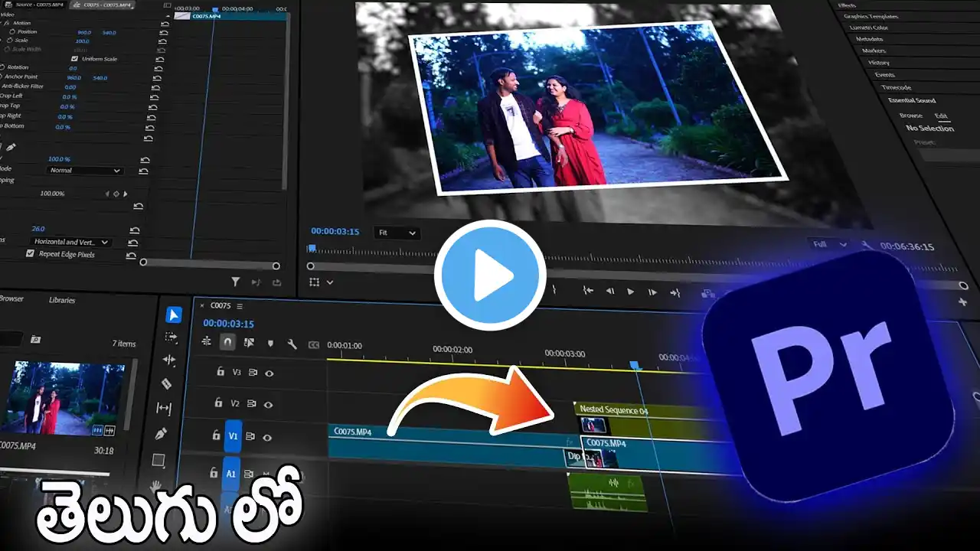The image size is (980, 551).
Task: Switch to the Libraries tab
Action: coord(62,300)
